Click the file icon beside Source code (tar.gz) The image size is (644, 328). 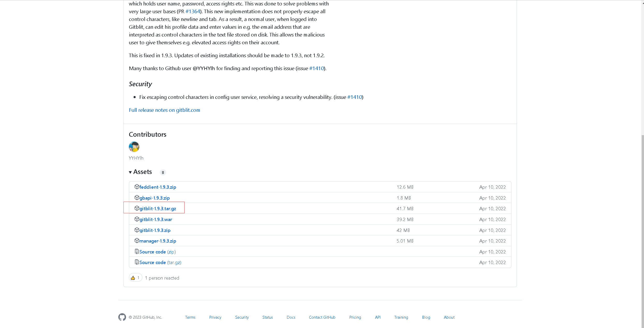coord(137,262)
